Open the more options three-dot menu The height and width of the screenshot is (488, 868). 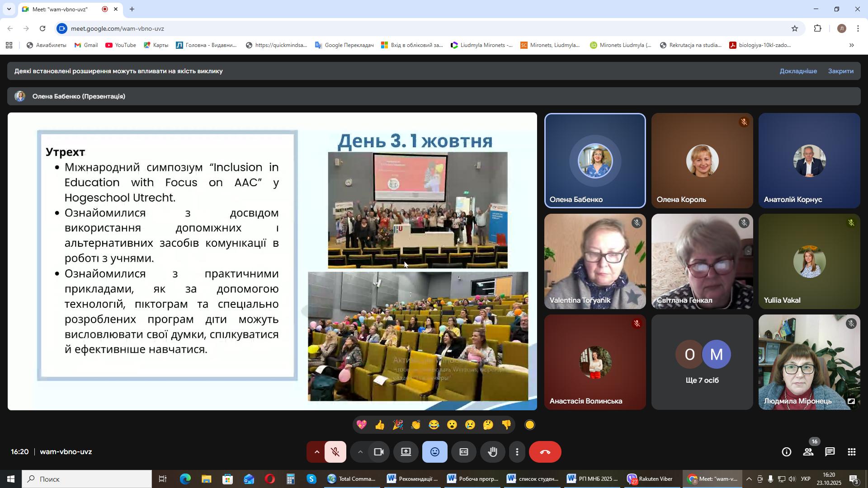click(x=517, y=452)
